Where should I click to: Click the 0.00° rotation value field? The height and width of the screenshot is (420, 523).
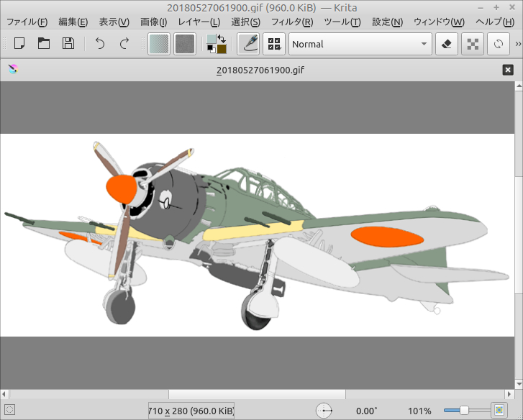click(x=367, y=411)
